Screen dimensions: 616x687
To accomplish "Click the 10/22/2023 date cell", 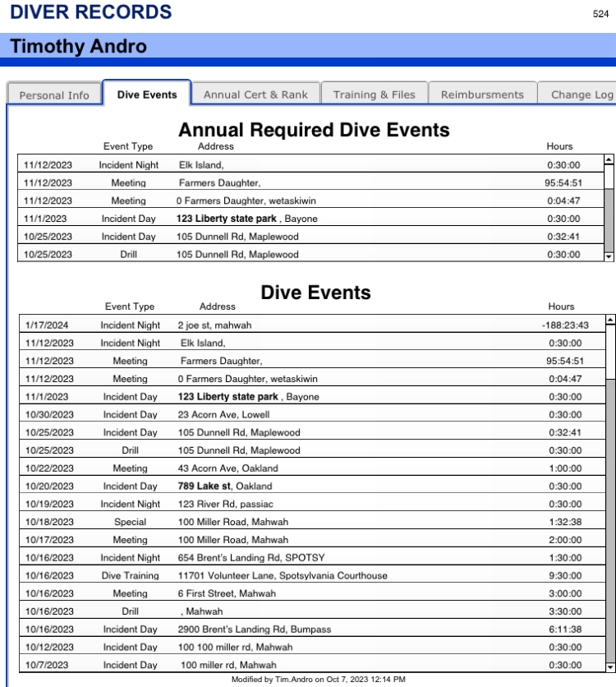I will click(49, 468).
